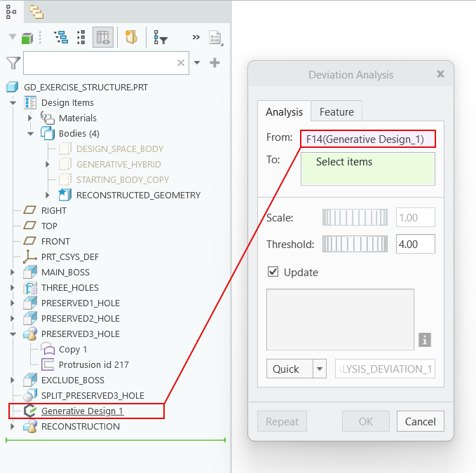476x473 pixels.
Task: Open the tree display options icon
Action: click(61, 37)
